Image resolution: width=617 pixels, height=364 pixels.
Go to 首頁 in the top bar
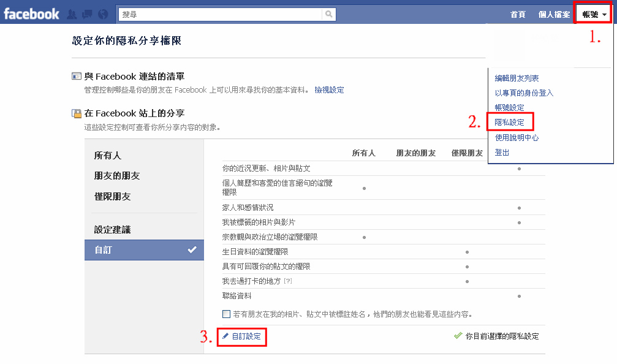pos(518,15)
